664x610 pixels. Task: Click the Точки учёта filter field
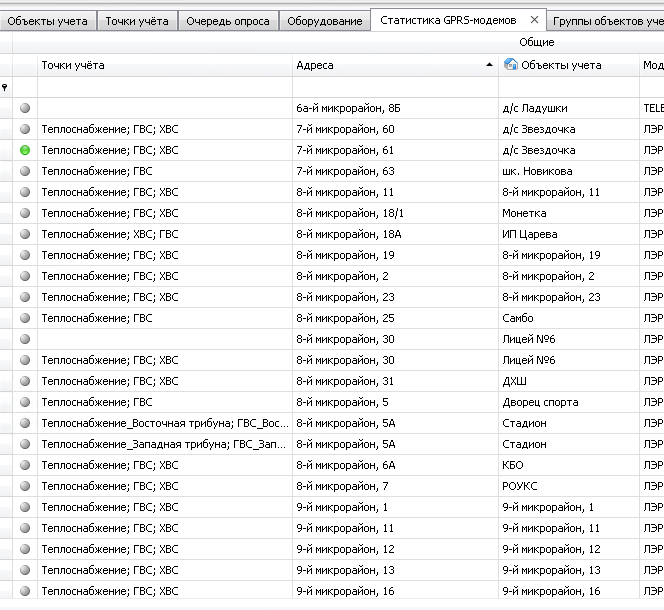tap(165, 87)
